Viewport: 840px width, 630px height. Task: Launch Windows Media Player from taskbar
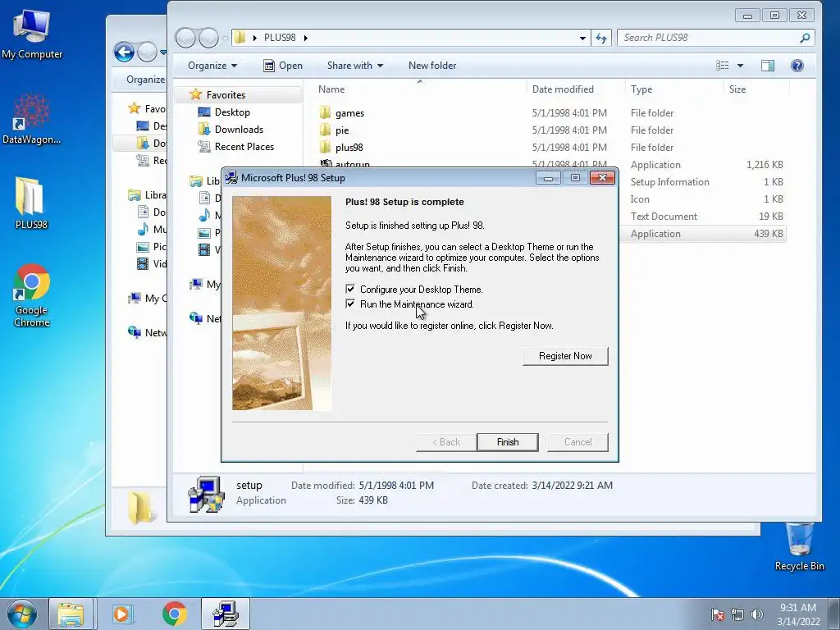pos(123,614)
